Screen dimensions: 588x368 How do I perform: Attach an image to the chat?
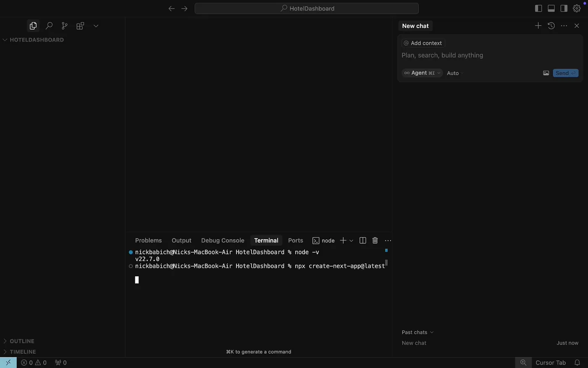point(546,73)
